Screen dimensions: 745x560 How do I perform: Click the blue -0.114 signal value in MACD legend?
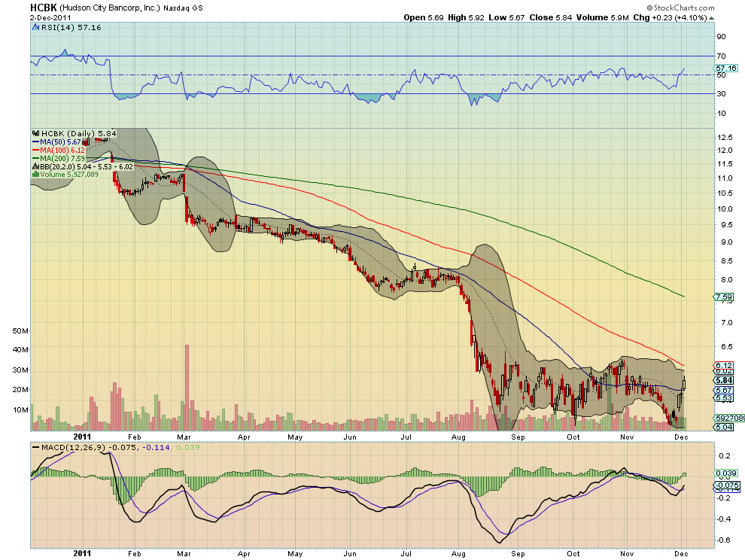156,447
